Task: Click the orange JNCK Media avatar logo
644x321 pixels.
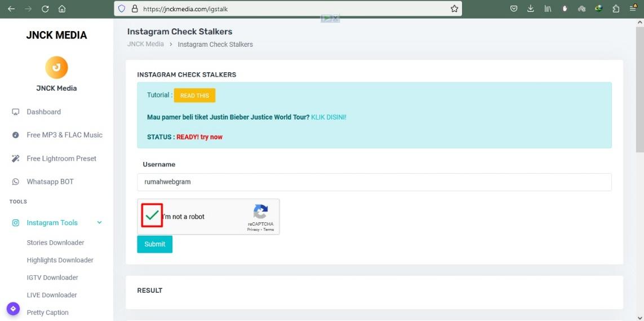Action: pyautogui.click(x=56, y=67)
